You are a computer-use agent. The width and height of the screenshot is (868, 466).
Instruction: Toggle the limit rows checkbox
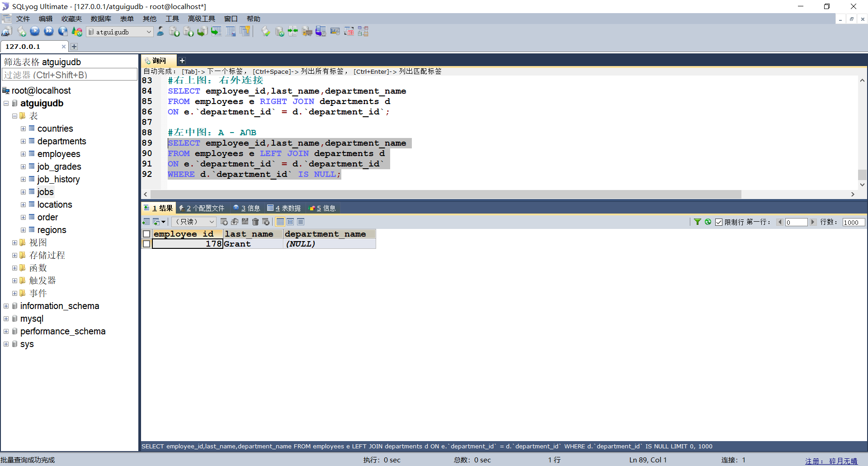click(x=719, y=222)
